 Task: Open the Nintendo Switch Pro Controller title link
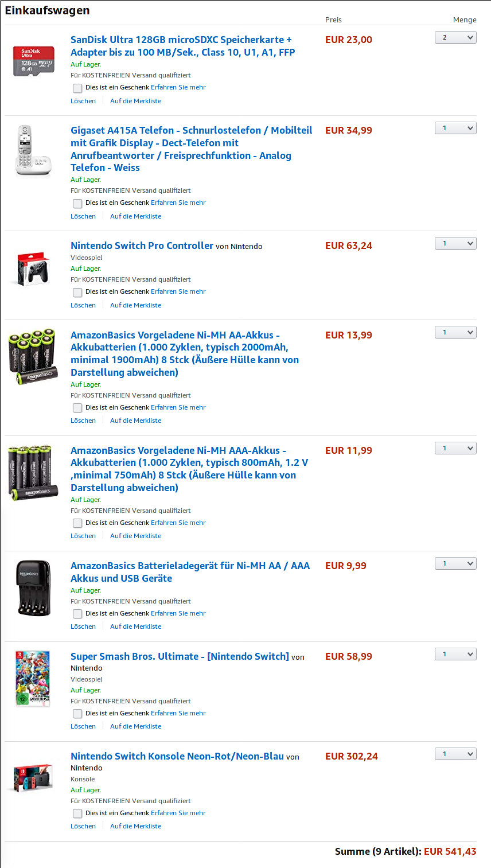tap(142, 246)
